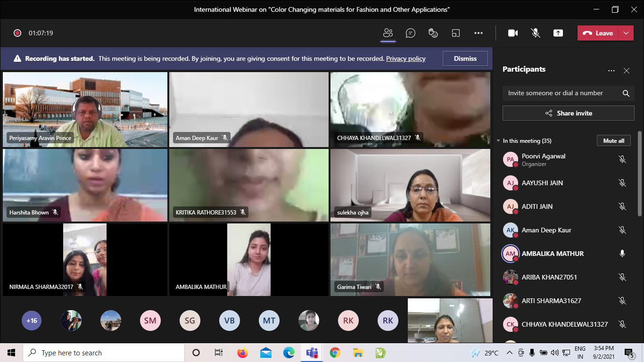The image size is (644, 362).
Task: Open Participants panel more options ellipsis
Action: (x=611, y=71)
